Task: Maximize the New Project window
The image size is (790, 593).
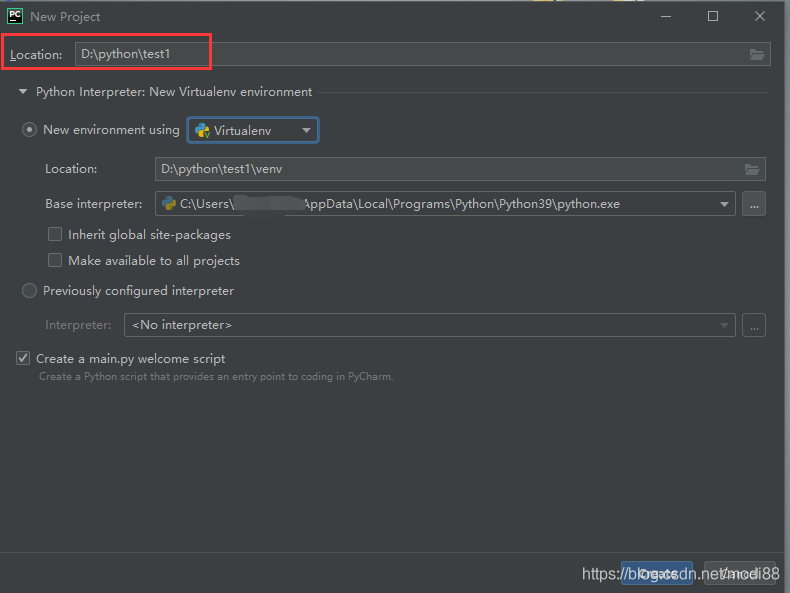Action: point(713,16)
